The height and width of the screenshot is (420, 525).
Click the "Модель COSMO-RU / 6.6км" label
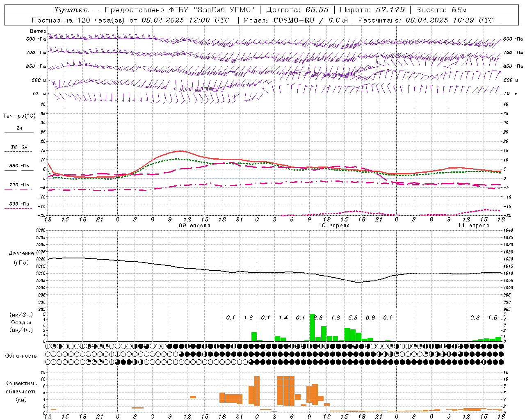click(296, 20)
